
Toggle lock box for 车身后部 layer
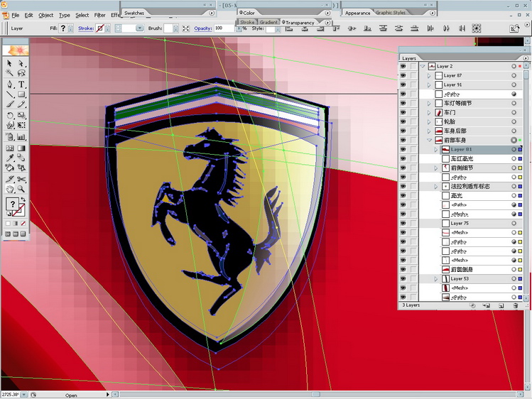pyautogui.click(x=413, y=131)
